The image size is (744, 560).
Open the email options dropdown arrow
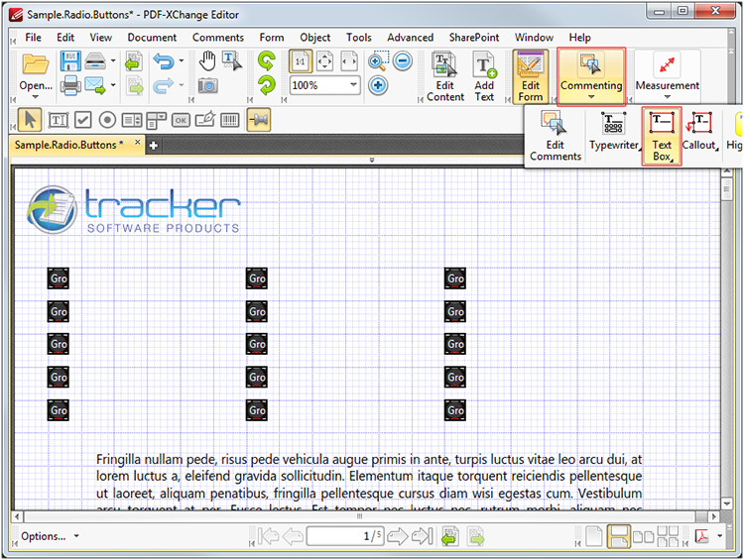coord(113,85)
